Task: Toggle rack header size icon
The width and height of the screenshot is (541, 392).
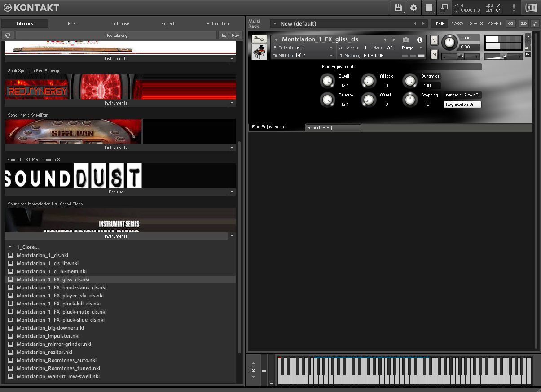Action: [535, 23]
